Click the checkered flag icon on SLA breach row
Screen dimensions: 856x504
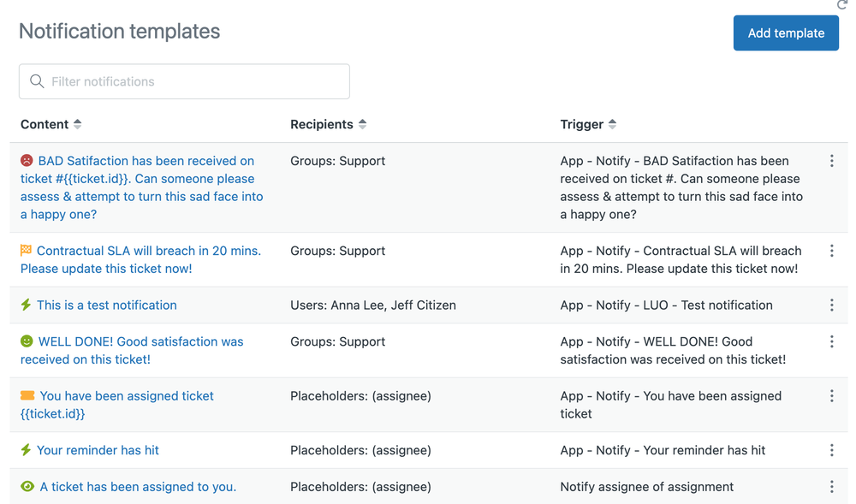(x=25, y=251)
